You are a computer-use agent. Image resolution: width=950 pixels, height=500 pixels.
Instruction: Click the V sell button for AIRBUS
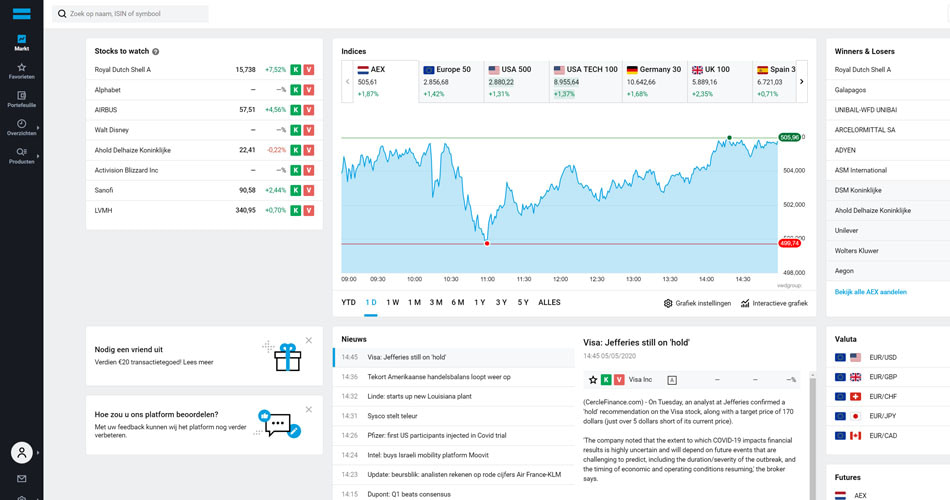[308, 110]
